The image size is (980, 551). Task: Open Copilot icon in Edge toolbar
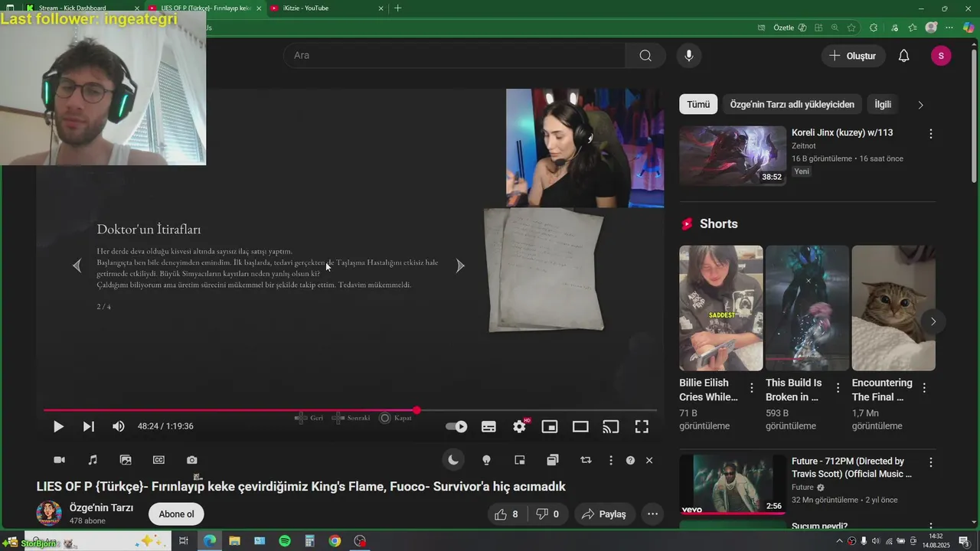tap(968, 28)
